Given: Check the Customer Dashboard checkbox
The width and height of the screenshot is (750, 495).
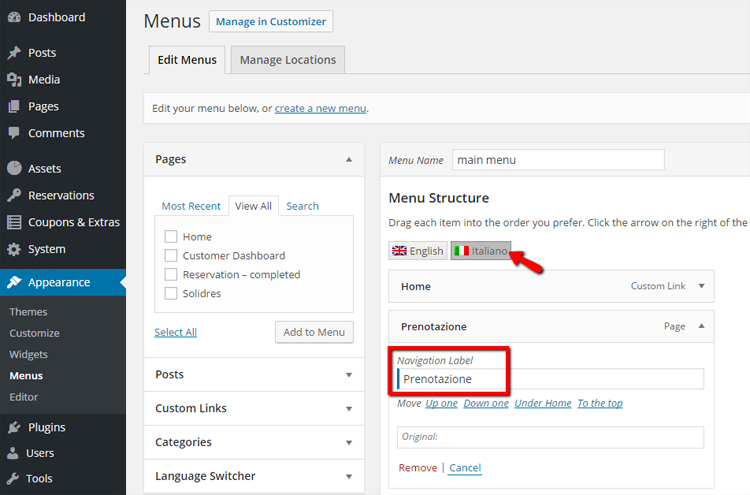Looking at the screenshot, I should [171, 255].
